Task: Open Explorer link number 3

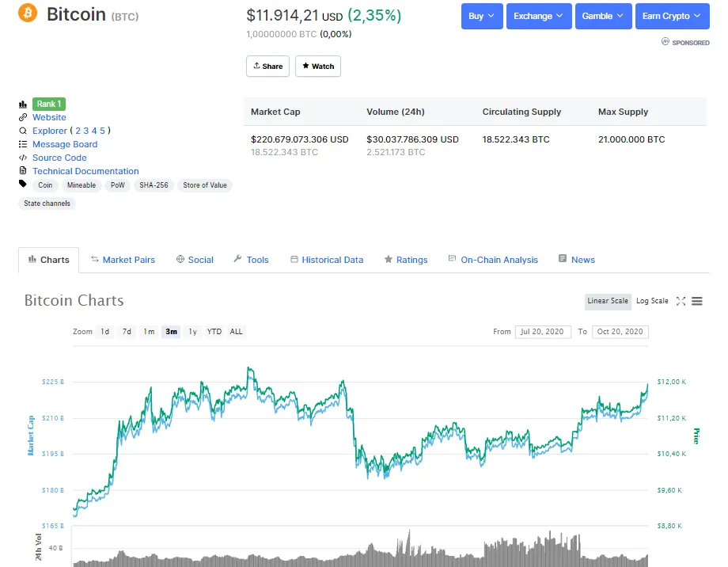Action: [x=86, y=131]
